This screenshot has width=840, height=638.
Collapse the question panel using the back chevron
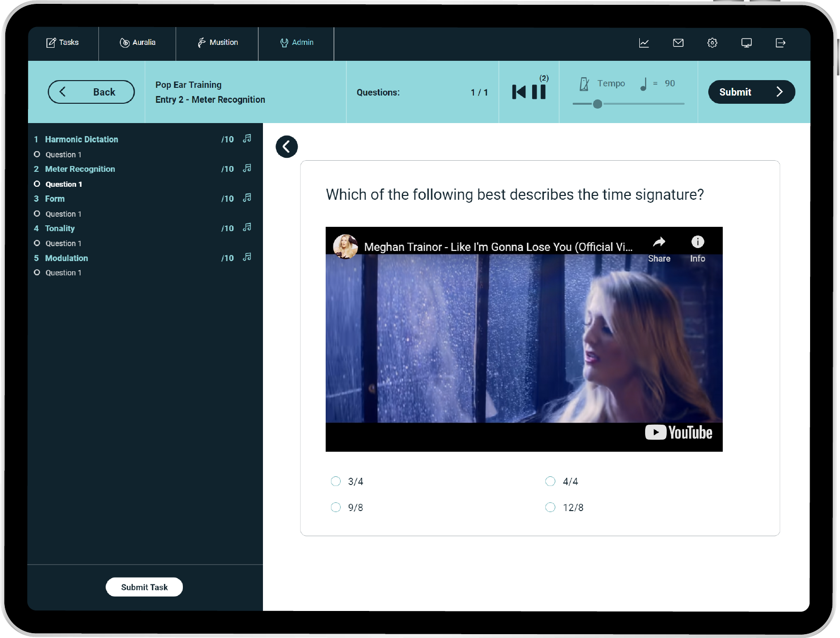(x=287, y=146)
